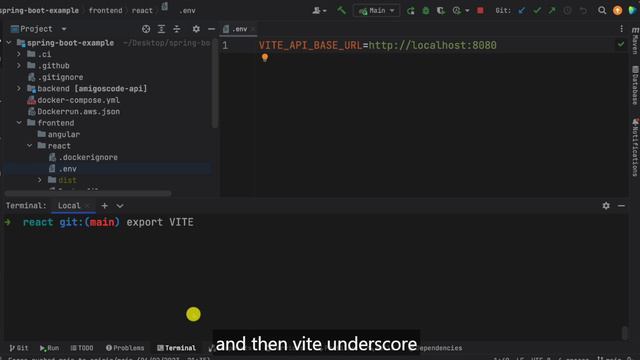Select the Local terminal tab

click(69, 206)
